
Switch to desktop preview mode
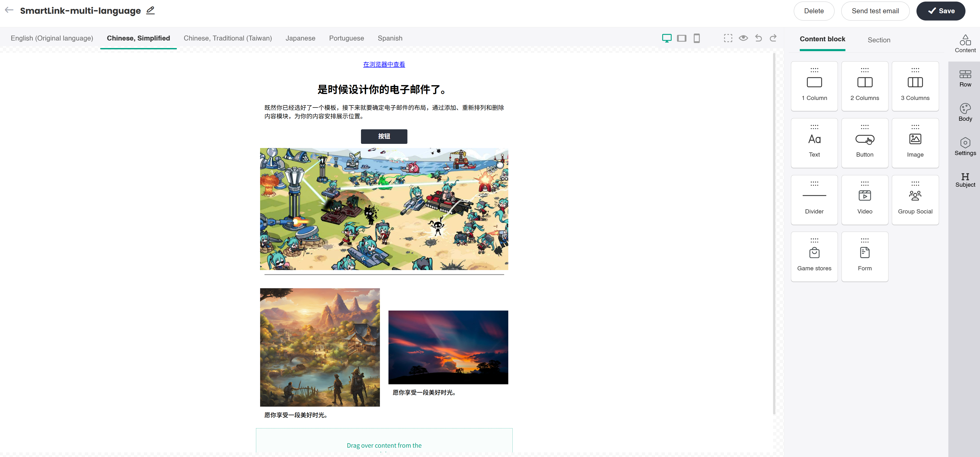click(x=666, y=38)
